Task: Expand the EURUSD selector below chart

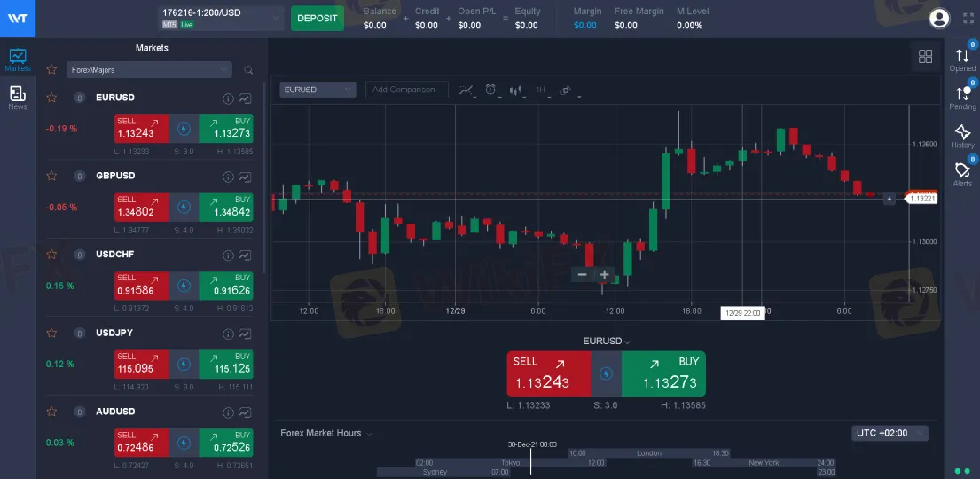Action: tap(607, 342)
